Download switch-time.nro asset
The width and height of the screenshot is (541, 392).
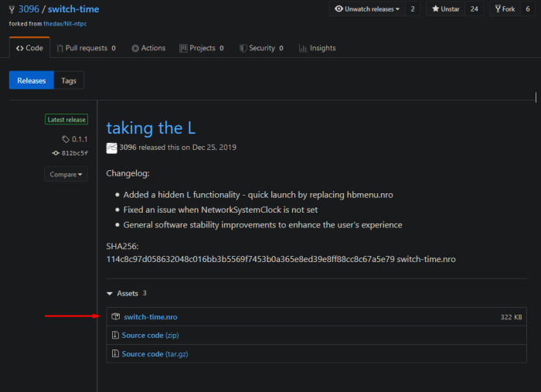151,317
